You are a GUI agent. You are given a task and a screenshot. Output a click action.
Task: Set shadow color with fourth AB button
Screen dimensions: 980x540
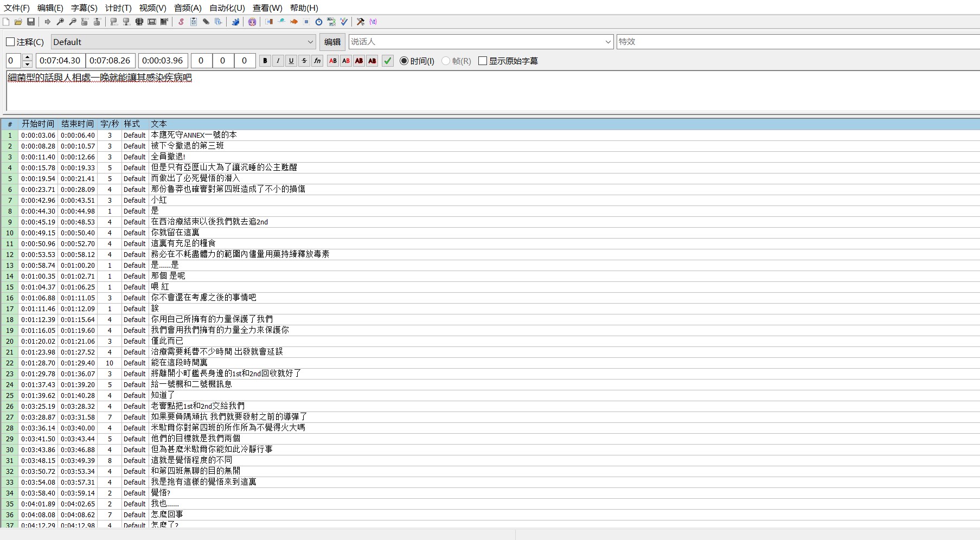tap(372, 61)
